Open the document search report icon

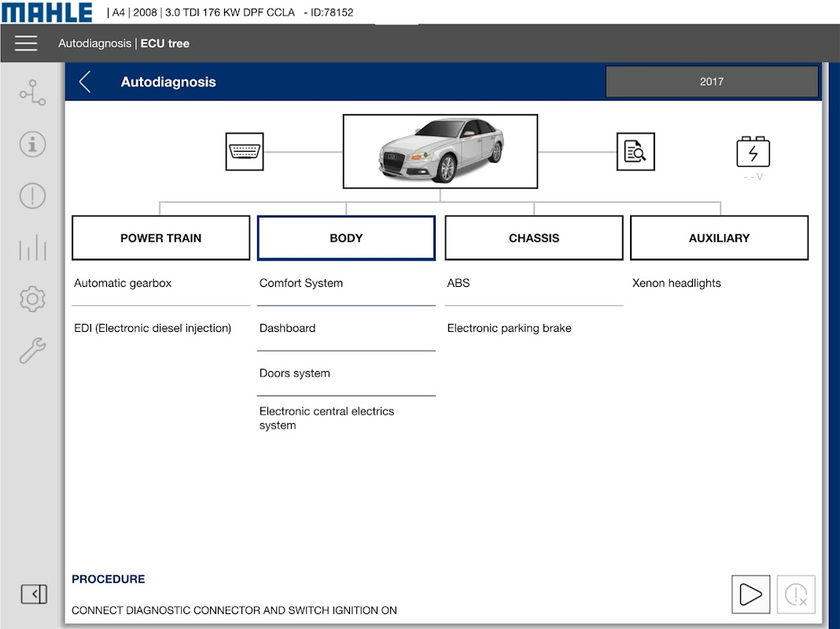tap(636, 152)
